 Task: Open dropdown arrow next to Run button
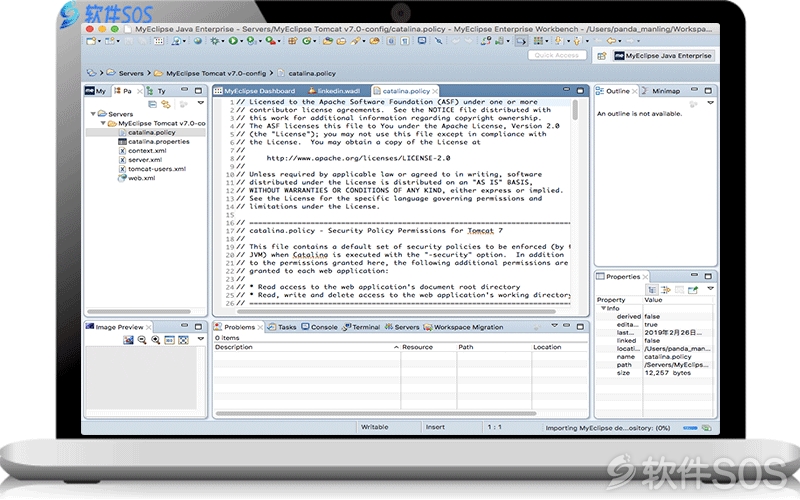[241, 41]
